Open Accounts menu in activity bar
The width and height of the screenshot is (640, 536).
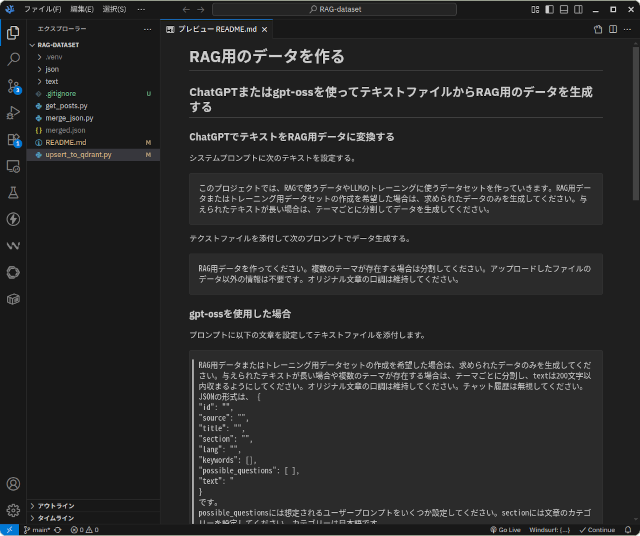(13, 484)
